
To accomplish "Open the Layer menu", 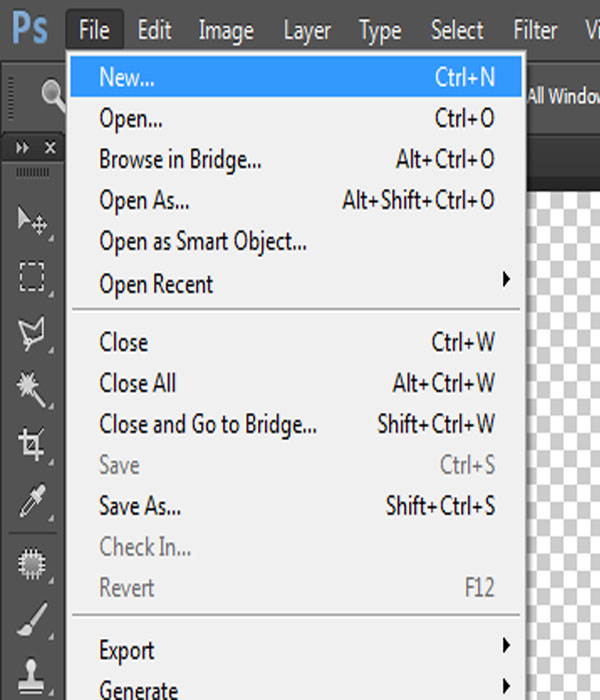I will 307,30.
